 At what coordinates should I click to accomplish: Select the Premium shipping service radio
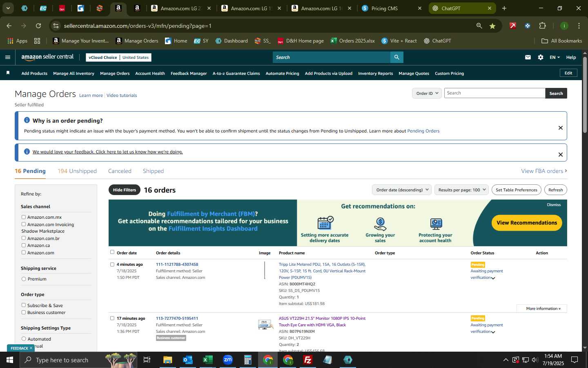[x=24, y=279]
